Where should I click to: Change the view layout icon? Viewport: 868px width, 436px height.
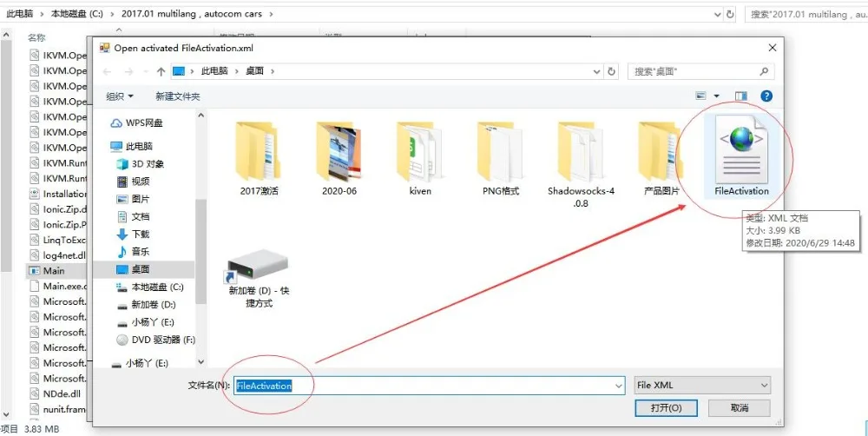[x=701, y=96]
